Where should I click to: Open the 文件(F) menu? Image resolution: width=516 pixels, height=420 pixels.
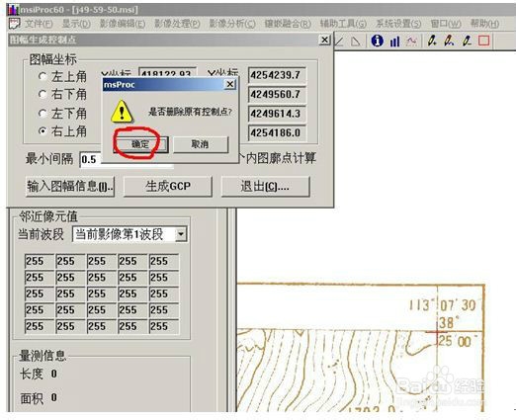point(39,24)
